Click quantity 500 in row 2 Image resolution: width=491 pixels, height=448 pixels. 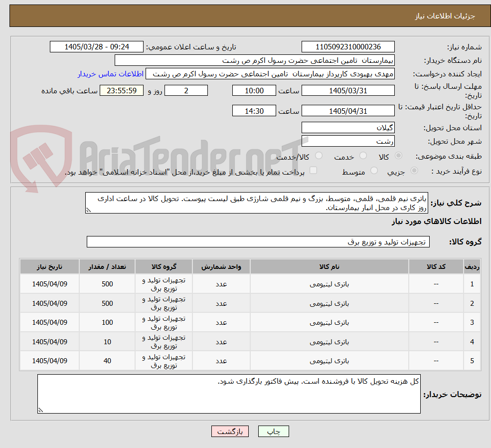point(107,304)
